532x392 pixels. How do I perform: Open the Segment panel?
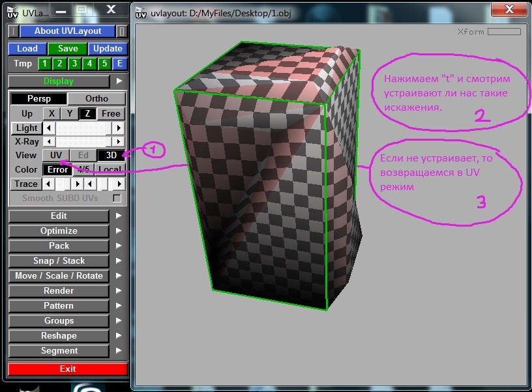[x=59, y=351]
